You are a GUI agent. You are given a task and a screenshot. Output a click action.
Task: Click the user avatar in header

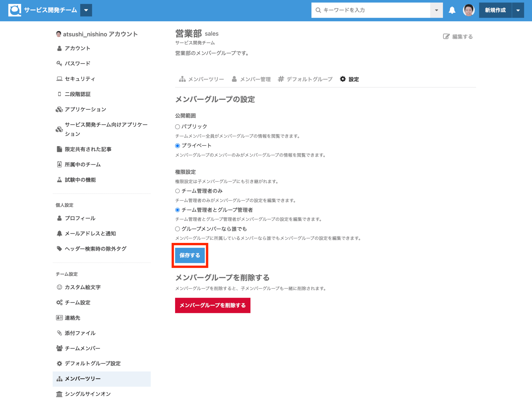coord(469,10)
